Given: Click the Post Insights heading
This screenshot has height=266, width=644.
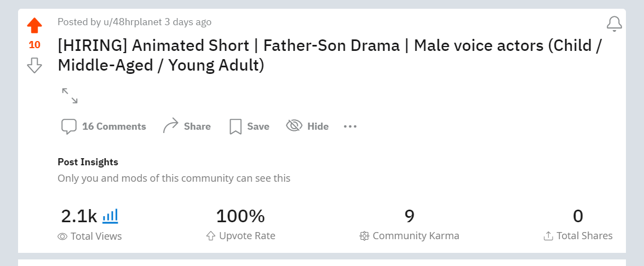Looking at the screenshot, I should click(x=88, y=162).
